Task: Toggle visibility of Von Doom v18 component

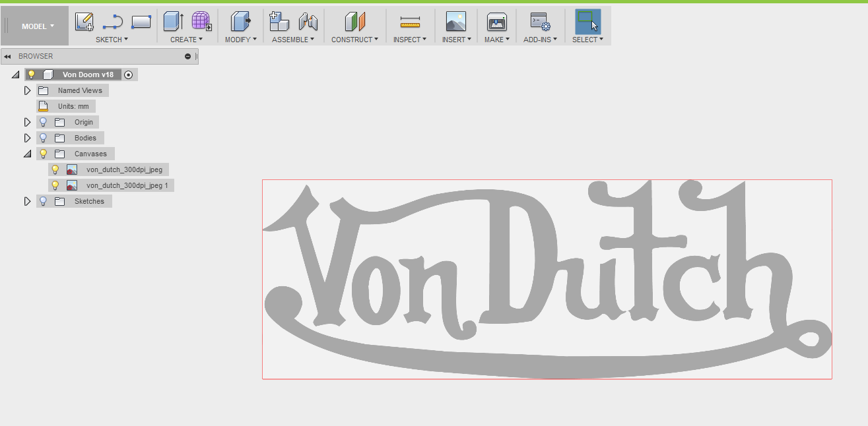Action: point(31,75)
